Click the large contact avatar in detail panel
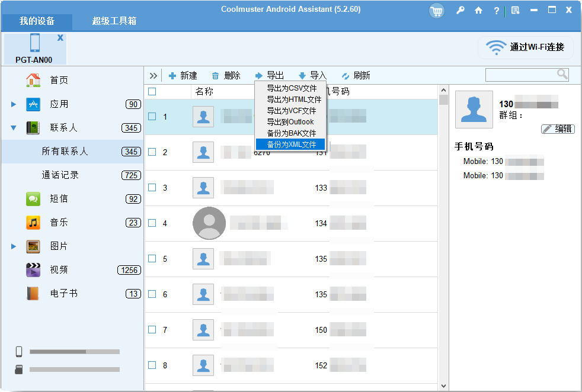Screen dimensions: 582x392 click(474, 110)
